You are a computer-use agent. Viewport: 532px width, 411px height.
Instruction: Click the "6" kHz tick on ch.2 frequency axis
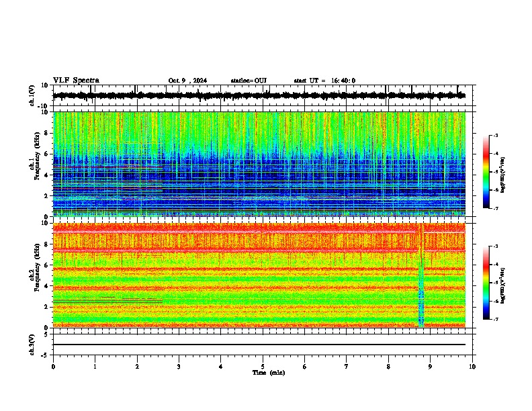tap(47, 265)
